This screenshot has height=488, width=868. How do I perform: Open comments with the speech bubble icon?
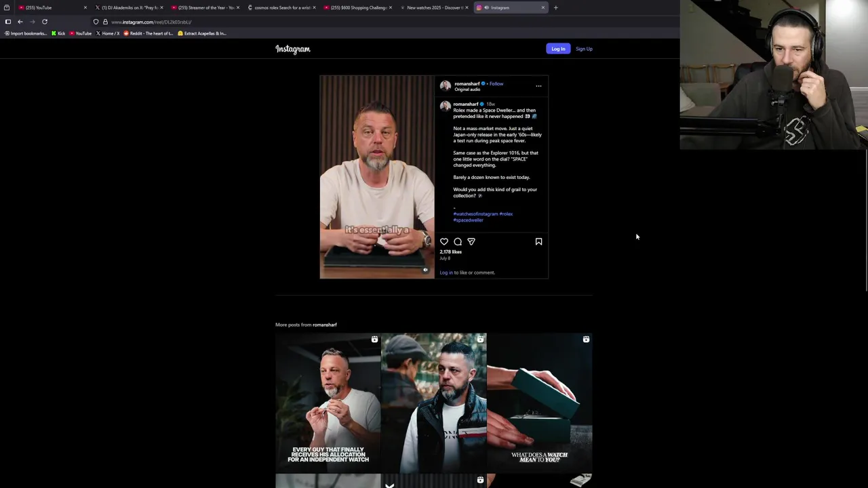458,241
